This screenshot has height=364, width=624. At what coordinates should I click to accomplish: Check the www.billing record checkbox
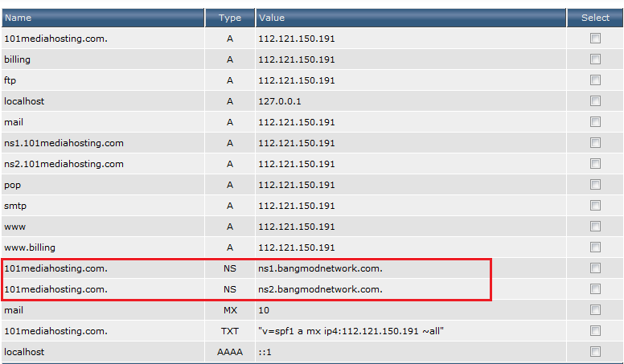pyautogui.click(x=595, y=247)
